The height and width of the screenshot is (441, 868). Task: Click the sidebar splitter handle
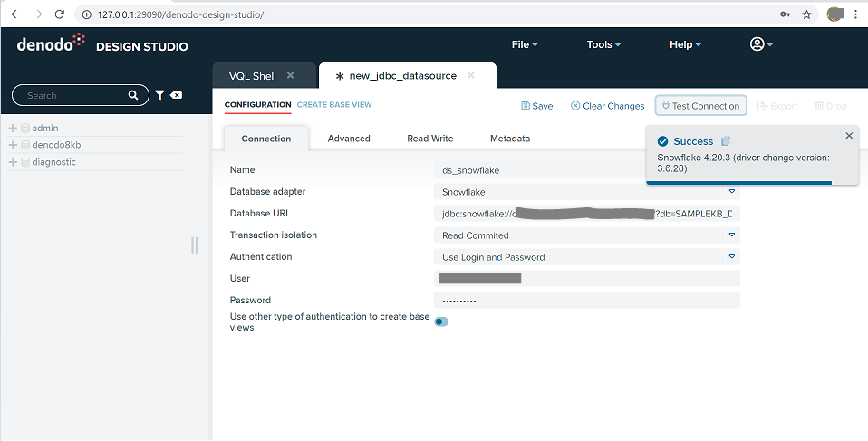(x=194, y=245)
